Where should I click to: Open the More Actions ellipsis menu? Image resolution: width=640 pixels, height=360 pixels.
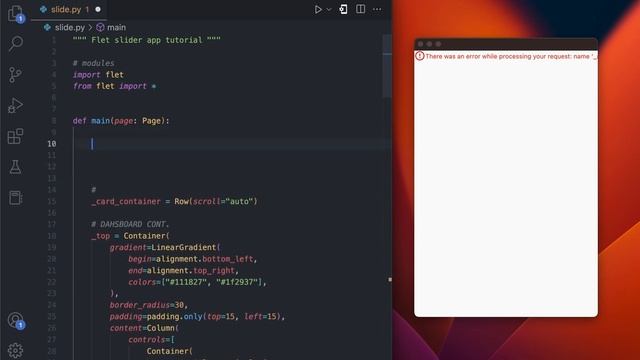click(377, 9)
